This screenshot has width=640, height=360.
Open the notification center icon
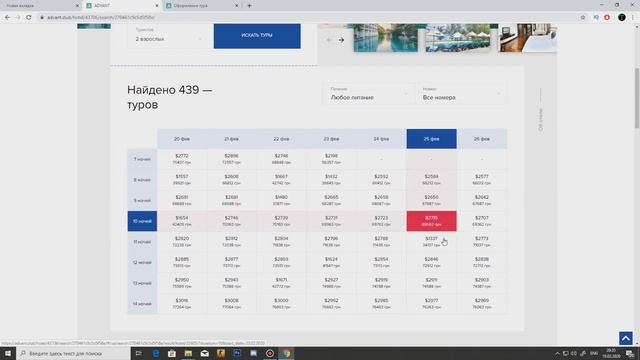pyautogui.click(x=631, y=353)
